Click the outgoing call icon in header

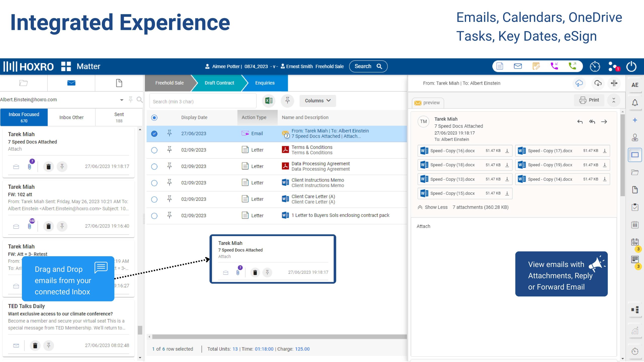coord(573,66)
